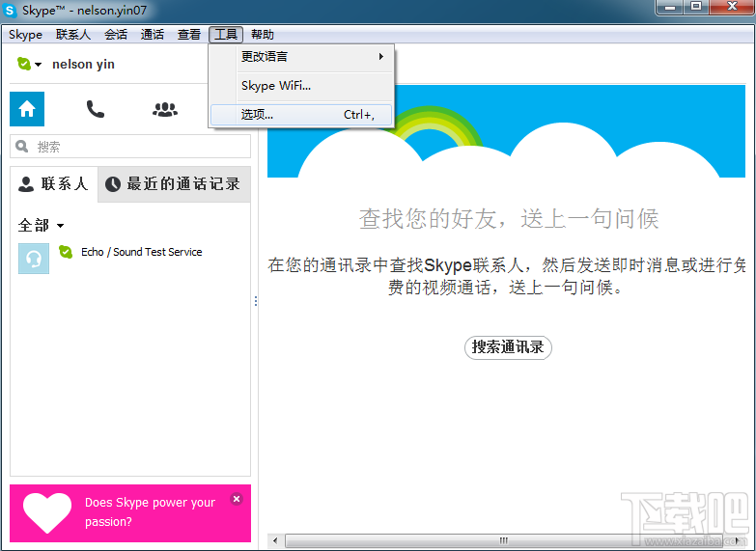Click the white heart icon in the banner
Viewport: 756px width, 551px height.
[47, 513]
